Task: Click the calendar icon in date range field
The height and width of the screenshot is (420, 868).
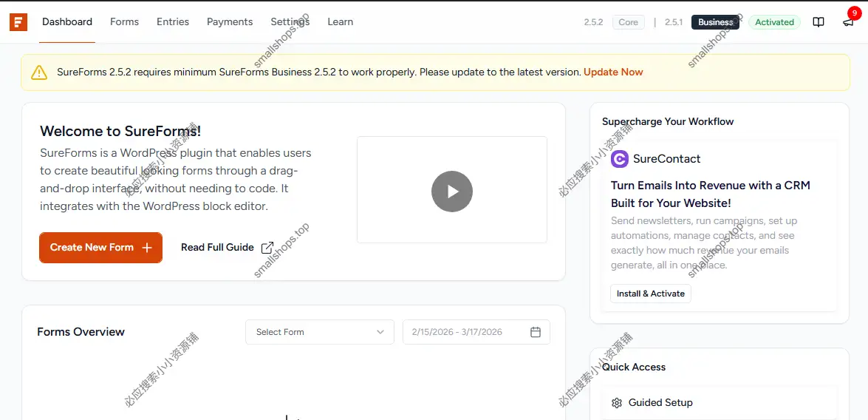Action: coord(536,332)
